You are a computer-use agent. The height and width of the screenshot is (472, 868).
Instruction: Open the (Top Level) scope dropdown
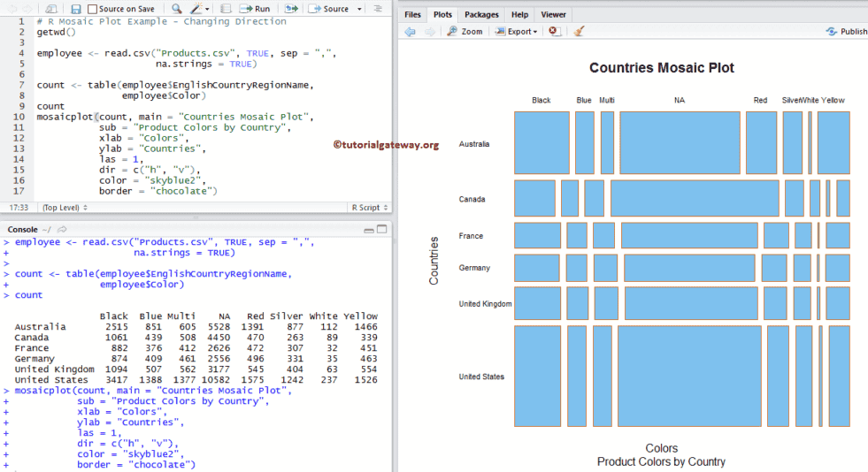pos(62,208)
